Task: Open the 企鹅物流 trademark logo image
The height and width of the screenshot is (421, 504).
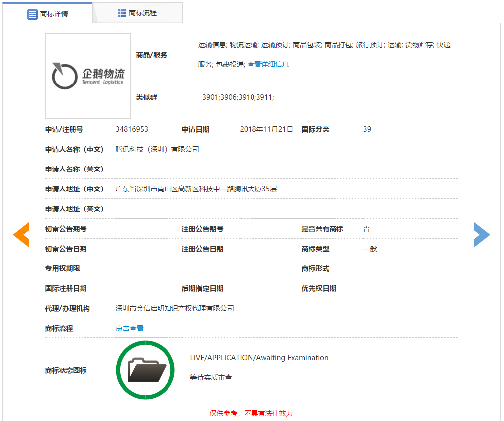Action: [88, 76]
